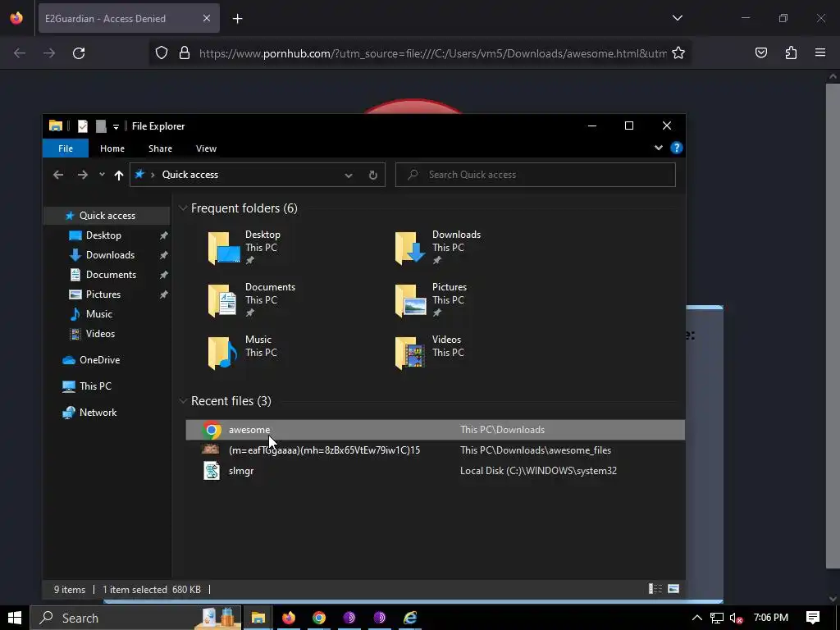The width and height of the screenshot is (840, 630).
Task: Select Pictures in the navigation pane
Action: tap(103, 294)
